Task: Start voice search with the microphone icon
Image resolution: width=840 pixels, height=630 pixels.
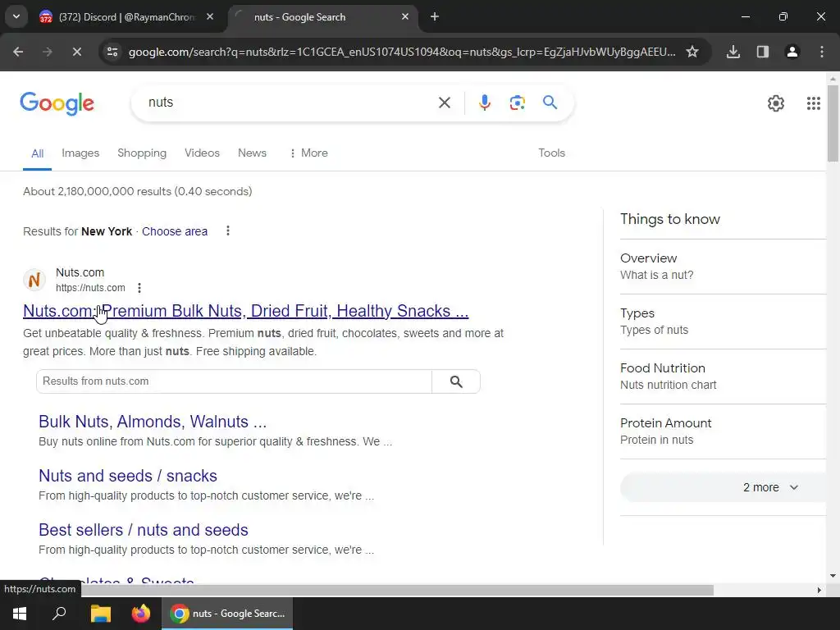Action: [x=484, y=103]
